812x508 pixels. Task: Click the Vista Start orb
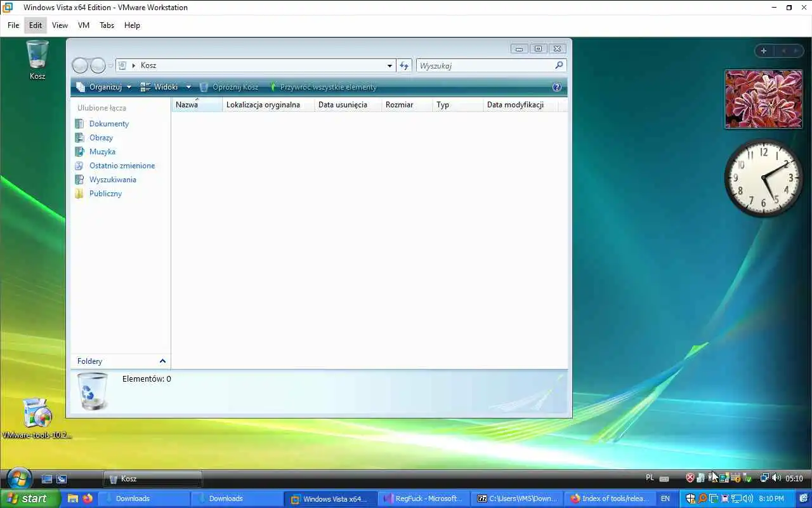coord(19,478)
